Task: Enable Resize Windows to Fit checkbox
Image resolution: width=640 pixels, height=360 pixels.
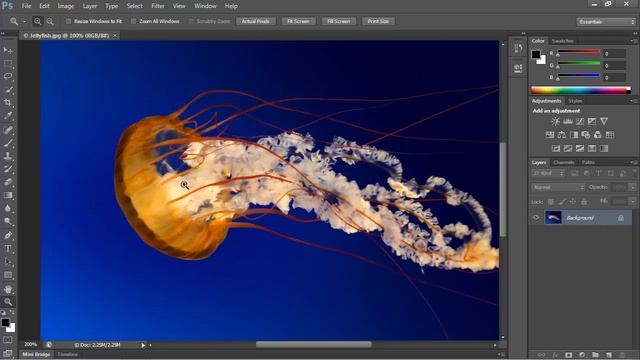Action: click(x=68, y=21)
